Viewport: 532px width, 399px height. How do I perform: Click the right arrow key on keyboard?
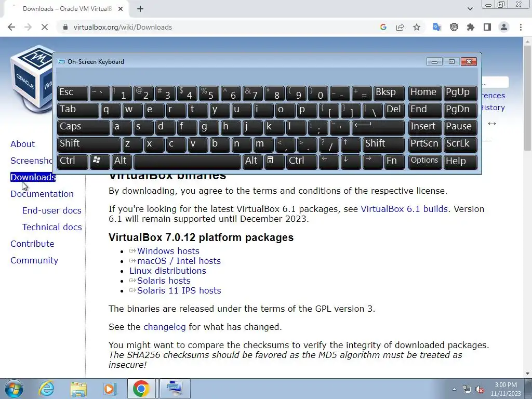[372, 161]
